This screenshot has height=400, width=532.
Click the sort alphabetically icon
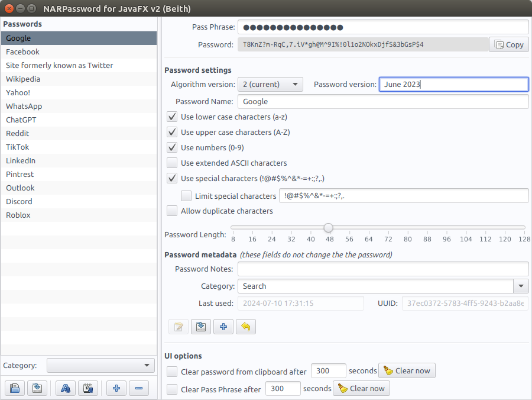(x=66, y=389)
